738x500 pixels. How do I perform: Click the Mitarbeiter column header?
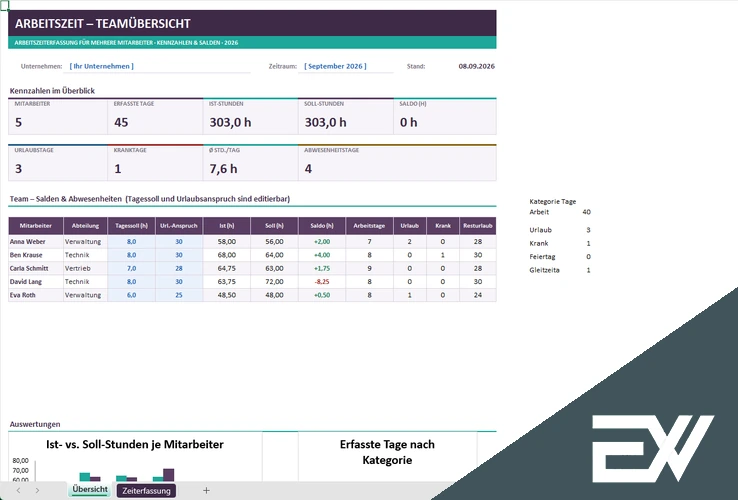(36, 226)
